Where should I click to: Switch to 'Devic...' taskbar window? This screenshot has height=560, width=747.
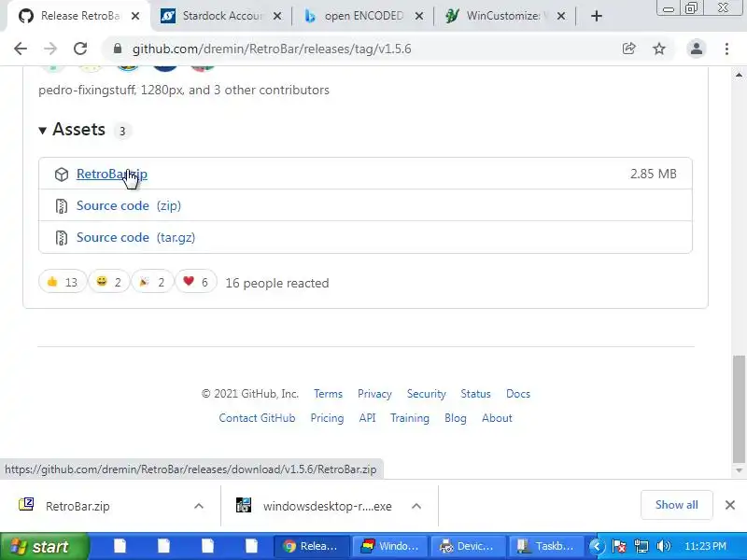click(469, 546)
